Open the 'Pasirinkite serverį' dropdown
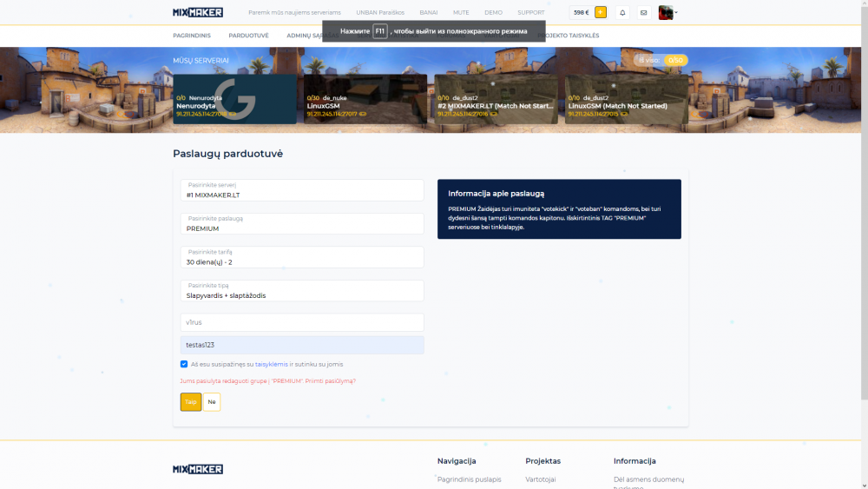This screenshot has height=489, width=868. pos(302,190)
